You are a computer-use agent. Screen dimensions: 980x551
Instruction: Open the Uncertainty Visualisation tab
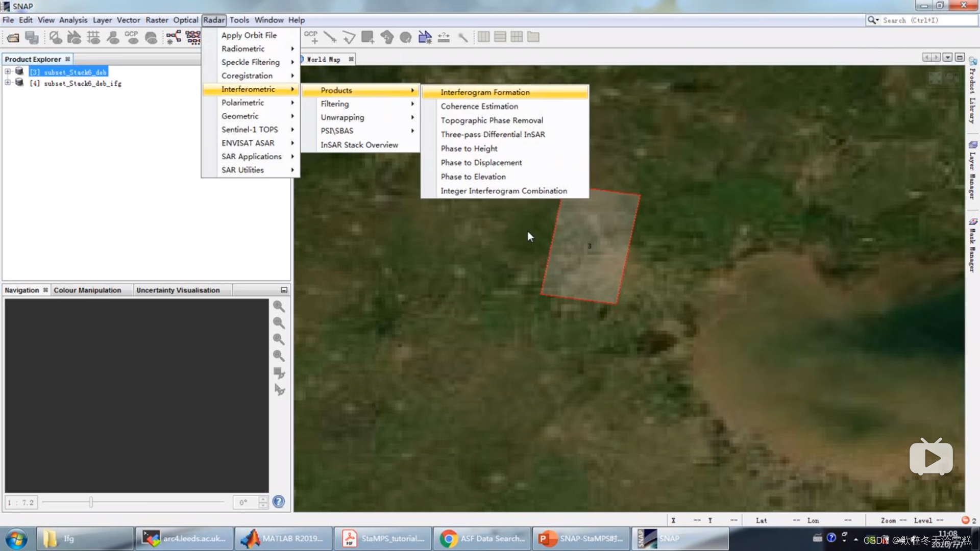click(x=178, y=290)
